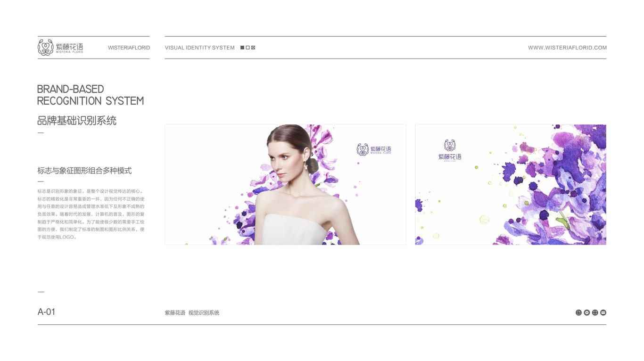Click the BRAND-BASED RECOGNITION SYSTEM heading

click(x=91, y=95)
